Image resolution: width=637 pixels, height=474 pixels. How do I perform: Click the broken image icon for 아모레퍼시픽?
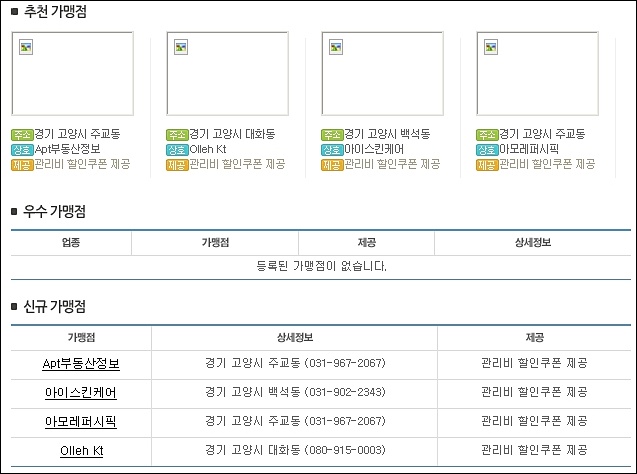(491, 47)
